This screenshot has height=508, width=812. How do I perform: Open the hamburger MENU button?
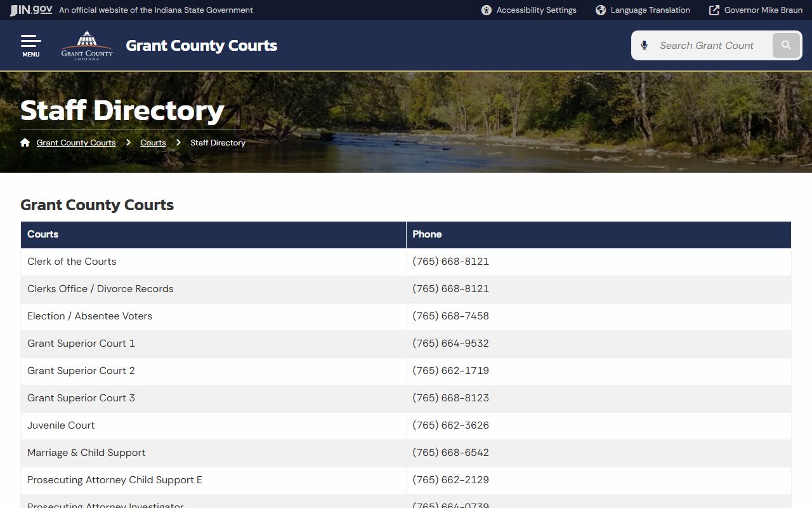tap(30, 46)
